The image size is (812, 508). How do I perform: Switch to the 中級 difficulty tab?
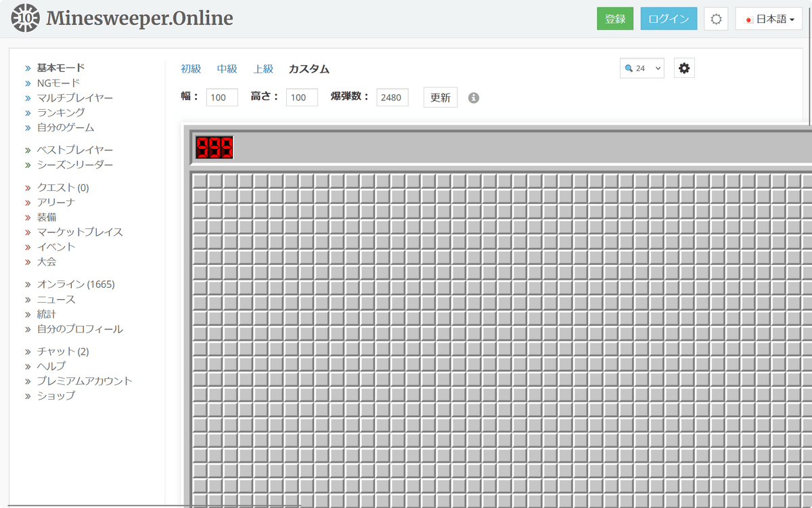tap(227, 69)
